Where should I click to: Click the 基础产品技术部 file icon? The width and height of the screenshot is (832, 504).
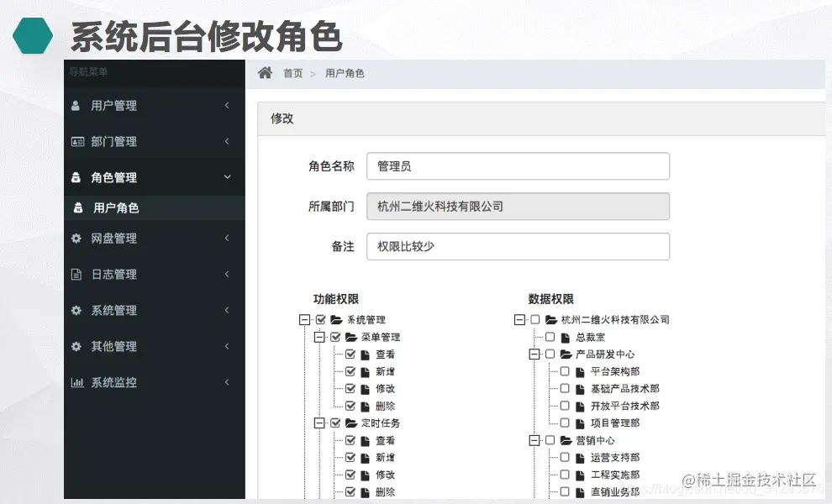click(x=580, y=389)
